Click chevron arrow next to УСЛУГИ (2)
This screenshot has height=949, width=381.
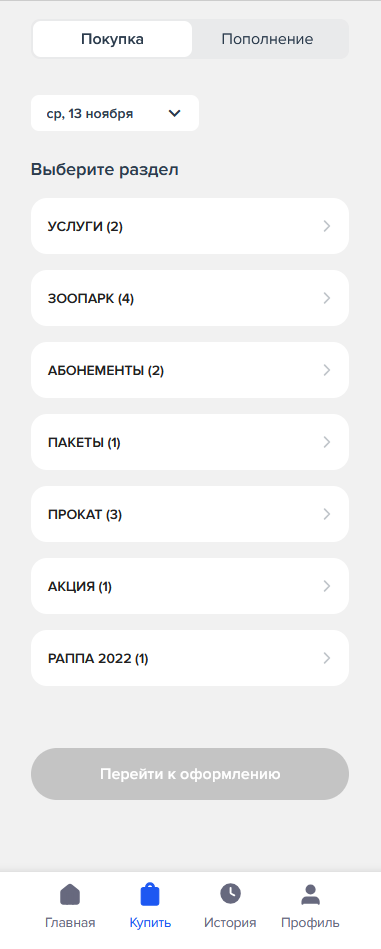pos(327,226)
